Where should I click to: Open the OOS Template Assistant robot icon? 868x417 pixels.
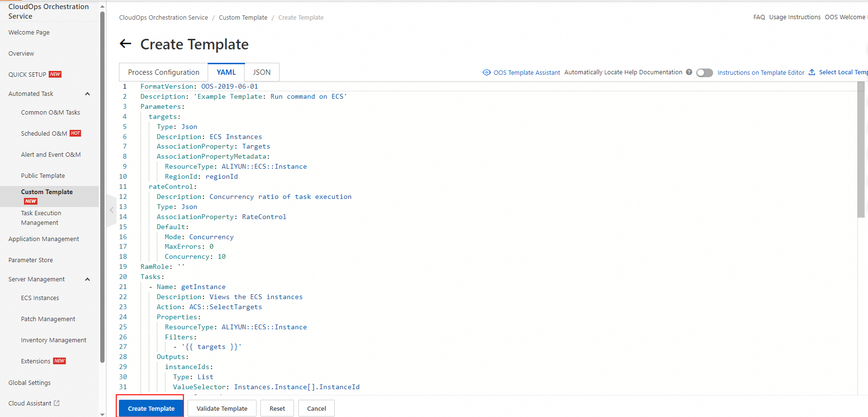486,72
